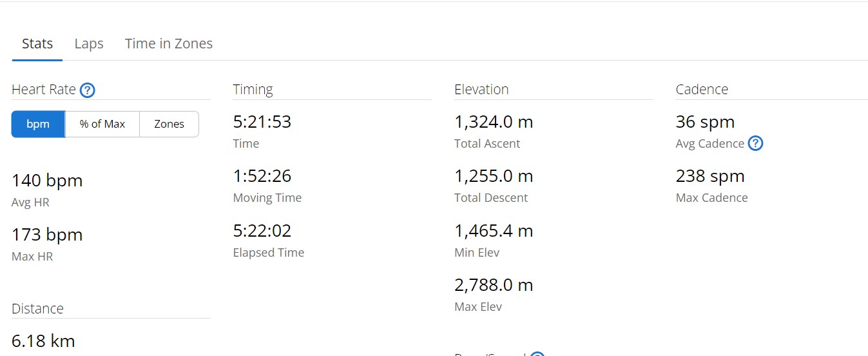The height and width of the screenshot is (356, 868).
Task: Select the bpm heart rate view
Action: (38, 124)
